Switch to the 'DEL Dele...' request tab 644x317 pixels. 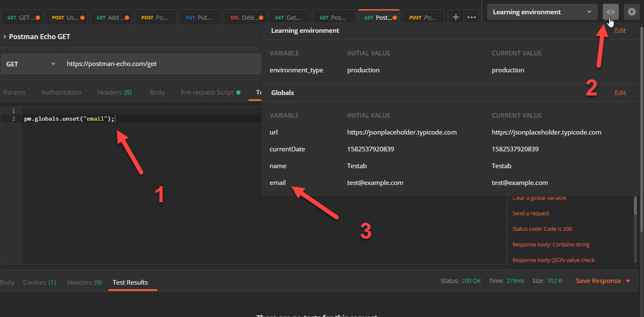pos(245,18)
